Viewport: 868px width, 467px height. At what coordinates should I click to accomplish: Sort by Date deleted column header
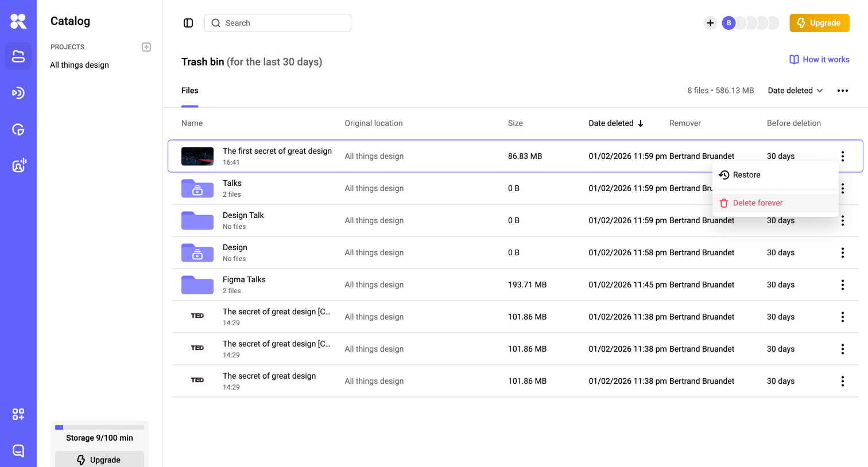click(616, 123)
